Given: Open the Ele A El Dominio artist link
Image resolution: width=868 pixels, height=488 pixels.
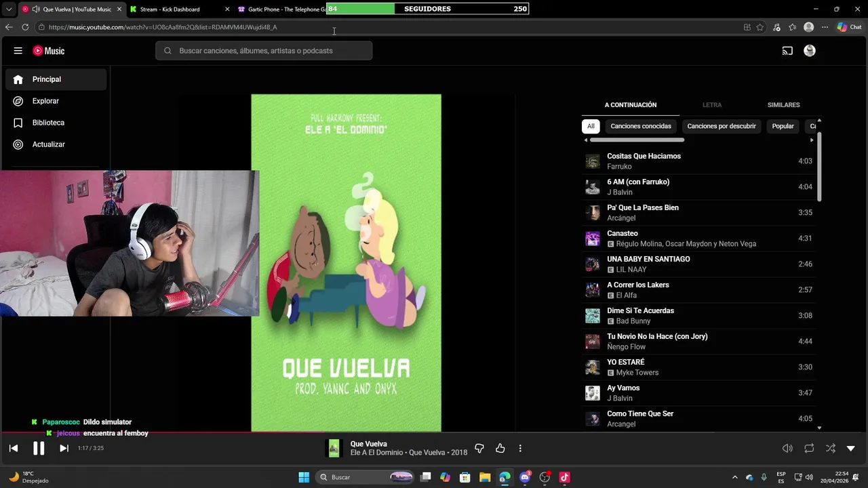Looking at the screenshot, I should [x=376, y=453].
